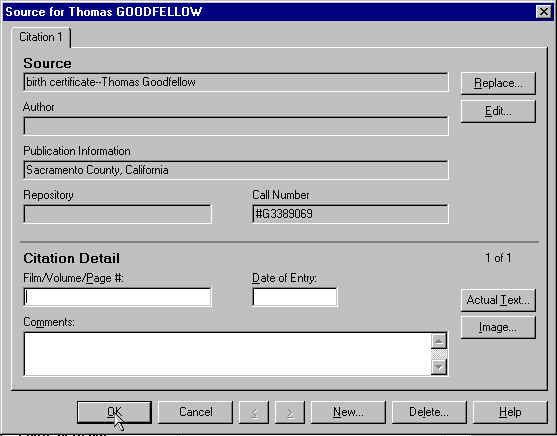Screen dimensions: 557x436
Task: Click inside the Comments text box
Action: 227,354
